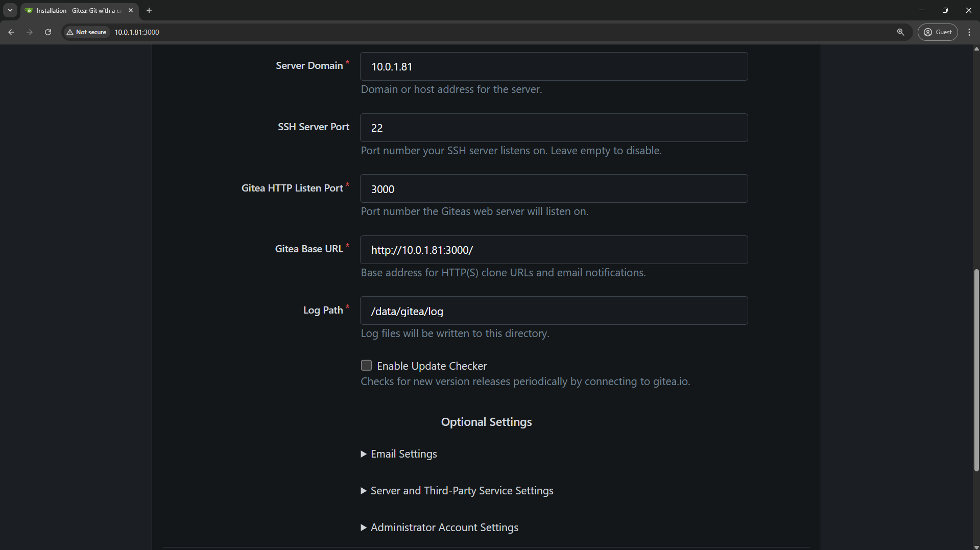Screen dimensions: 980x550
Task: Open Chrome three-dot menu
Action: 969,32
